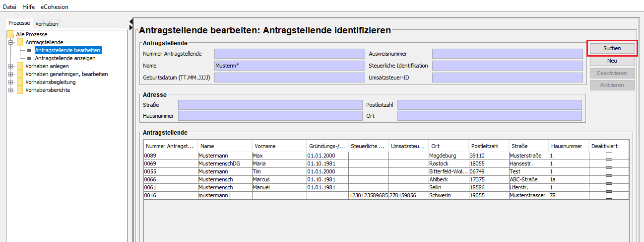
Task: Focus the Ort input field
Action: 490,116
